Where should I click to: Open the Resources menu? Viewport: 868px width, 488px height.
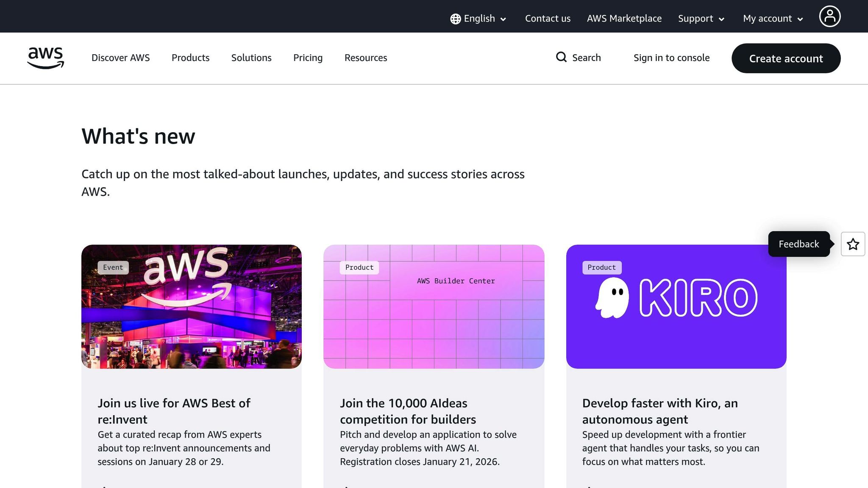tap(365, 58)
